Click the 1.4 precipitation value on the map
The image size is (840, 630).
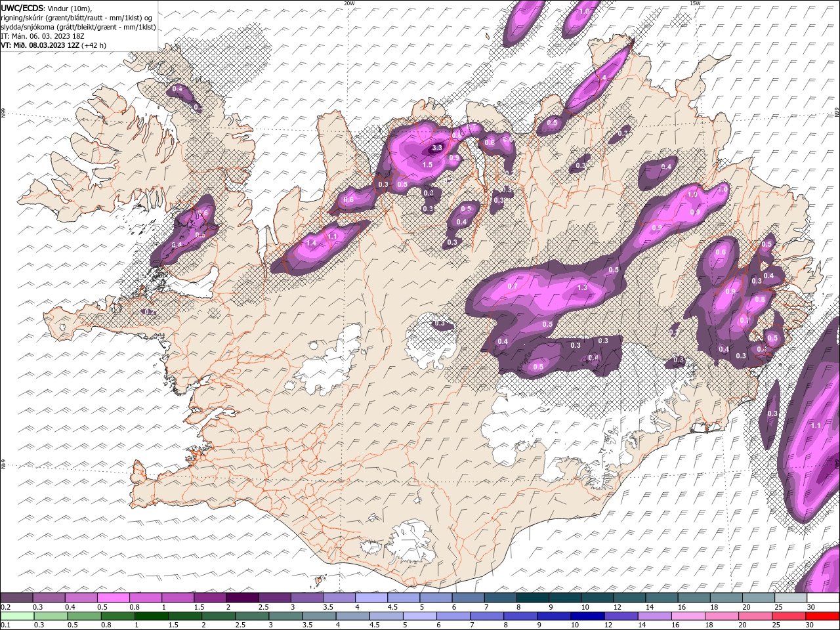[311, 243]
